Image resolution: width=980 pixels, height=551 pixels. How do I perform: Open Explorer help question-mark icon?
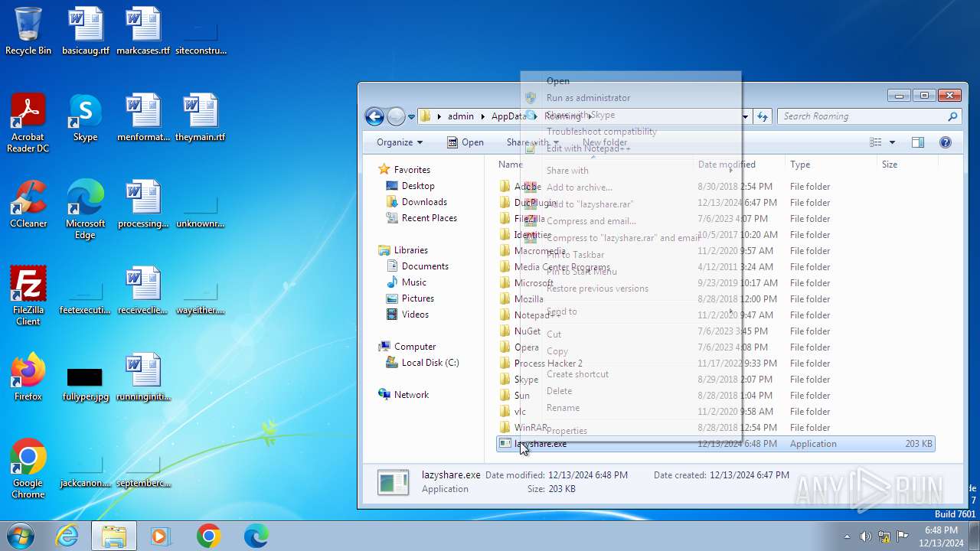coord(946,142)
